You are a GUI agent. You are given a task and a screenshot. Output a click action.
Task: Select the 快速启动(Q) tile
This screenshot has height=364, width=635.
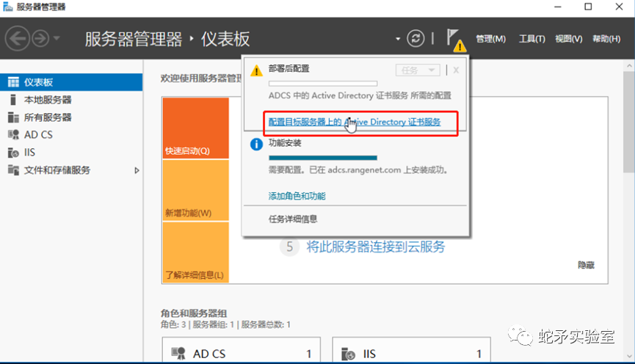195,128
